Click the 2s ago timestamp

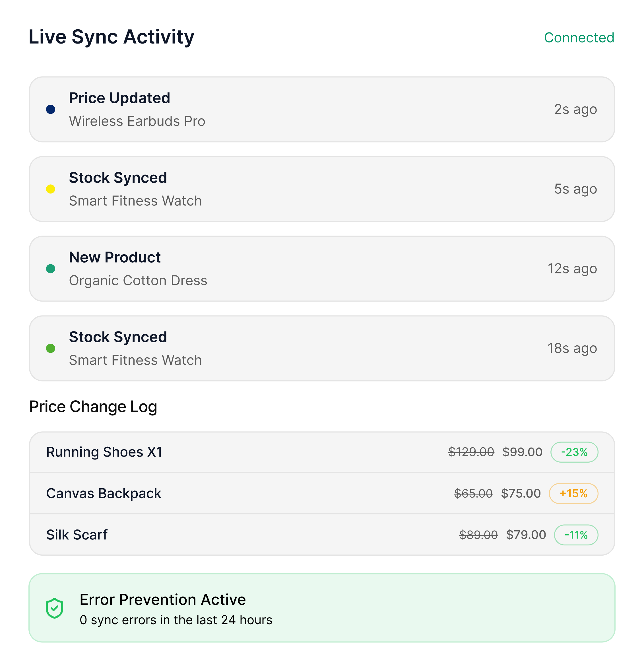click(575, 109)
